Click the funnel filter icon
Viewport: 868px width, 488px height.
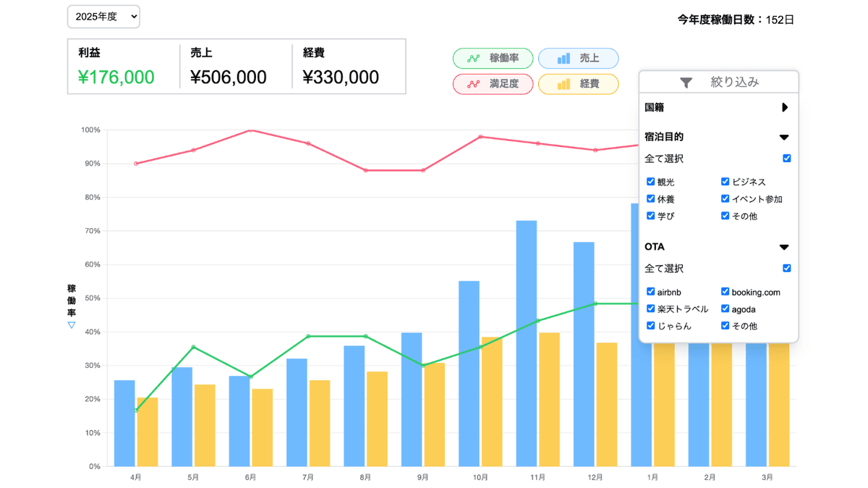pos(686,83)
